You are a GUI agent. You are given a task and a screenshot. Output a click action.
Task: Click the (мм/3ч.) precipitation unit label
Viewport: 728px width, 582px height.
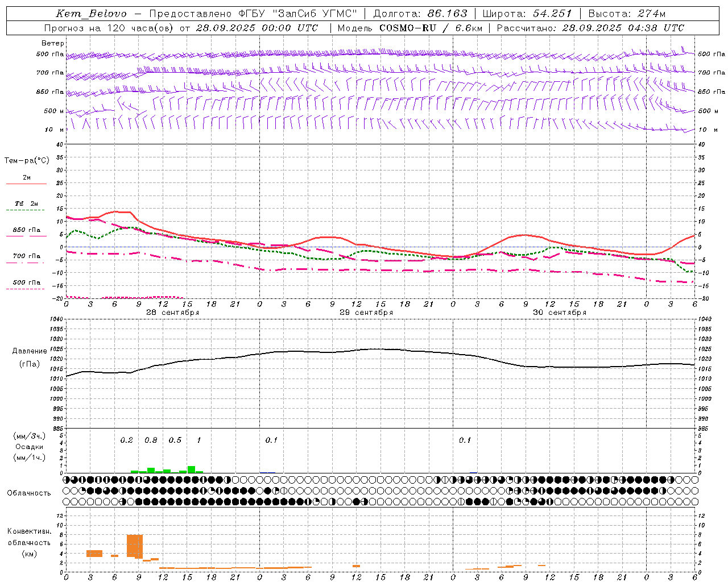pyautogui.click(x=29, y=436)
